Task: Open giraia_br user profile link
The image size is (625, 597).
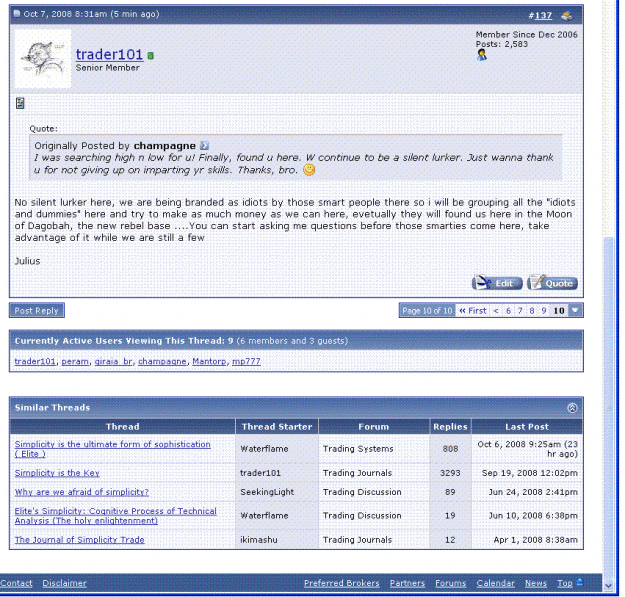Action: pyautogui.click(x=113, y=361)
